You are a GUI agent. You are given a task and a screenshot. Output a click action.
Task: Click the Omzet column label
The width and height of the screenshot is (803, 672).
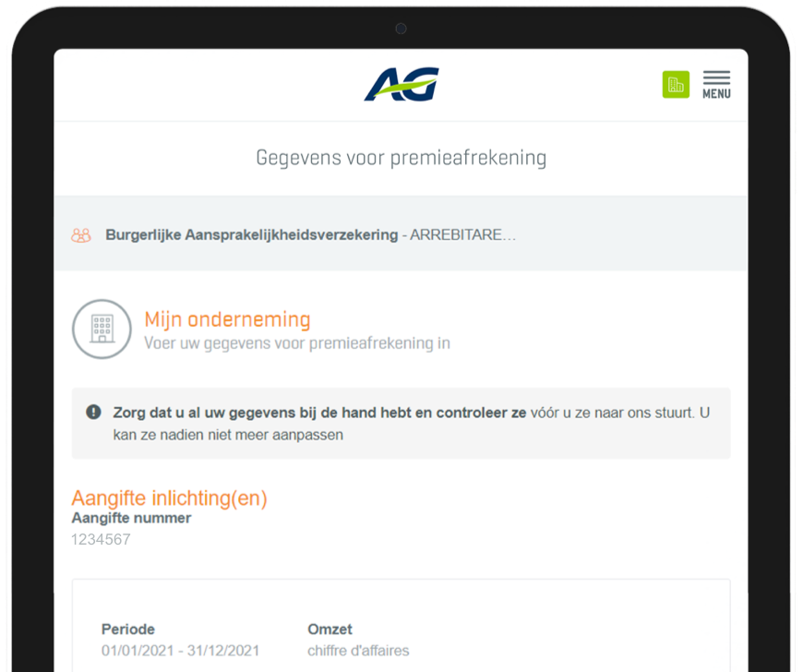pyautogui.click(x=330, y=630)
